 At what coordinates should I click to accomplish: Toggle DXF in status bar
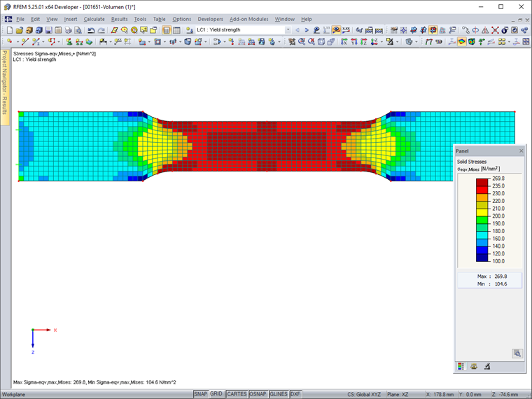pyautogui.click(x=295, y=394)
